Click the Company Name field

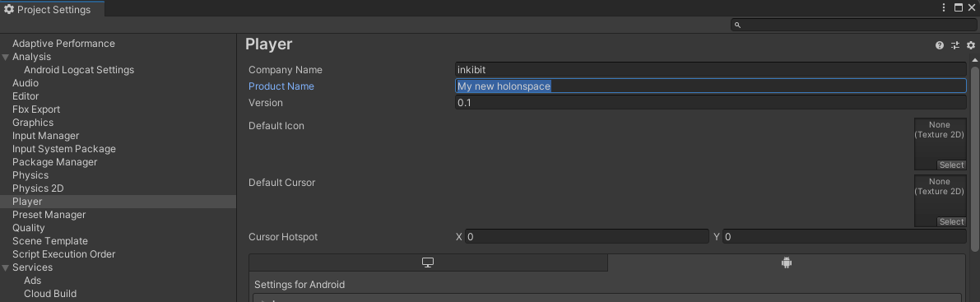point(711,69)
